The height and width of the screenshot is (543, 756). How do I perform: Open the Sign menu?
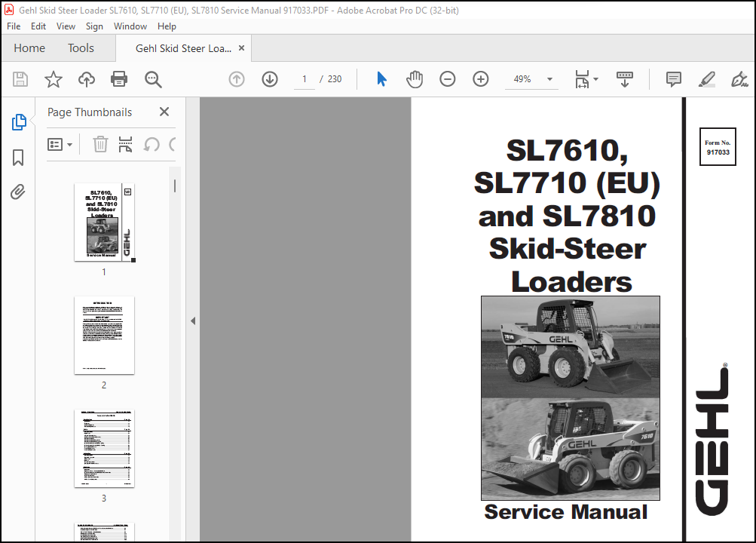click(x=94, y=26)
